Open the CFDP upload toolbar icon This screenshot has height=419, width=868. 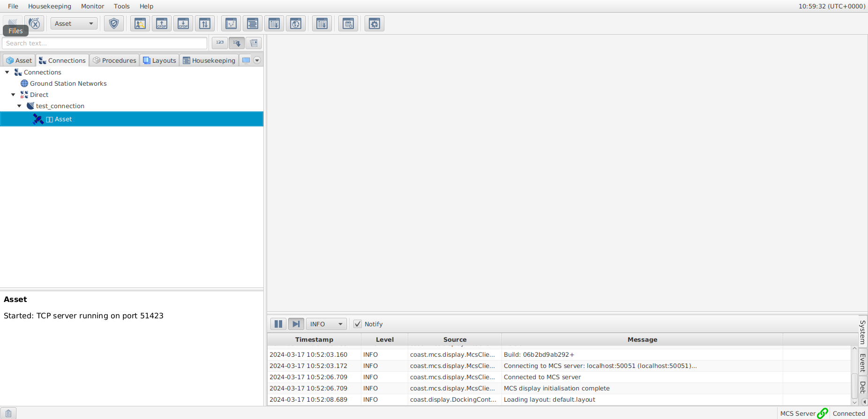pyautogui.click(x=162, y=23)
